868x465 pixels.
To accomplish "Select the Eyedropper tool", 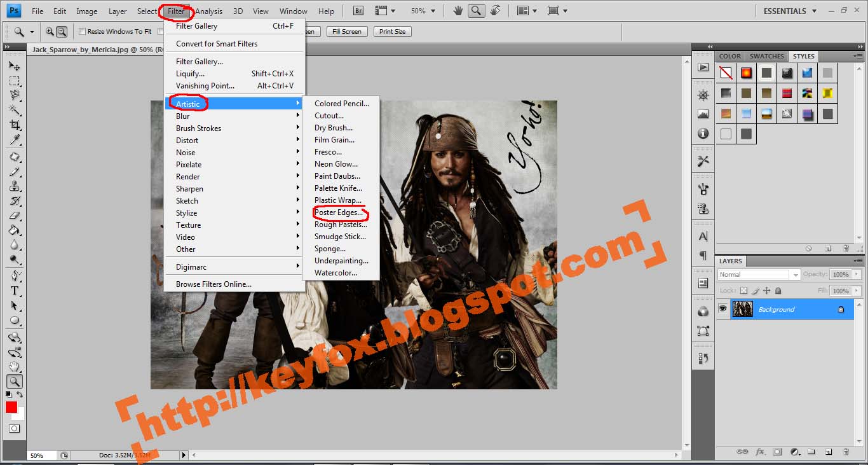I will tap(14, 139).
